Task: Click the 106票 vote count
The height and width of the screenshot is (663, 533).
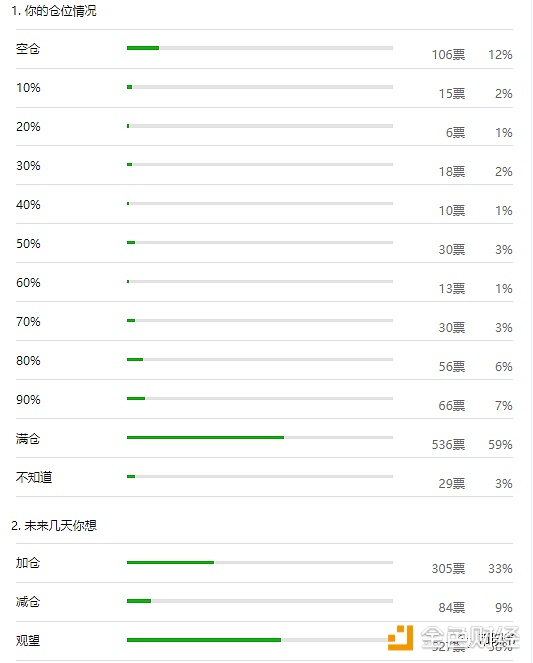Action: [x=448, y=55]
